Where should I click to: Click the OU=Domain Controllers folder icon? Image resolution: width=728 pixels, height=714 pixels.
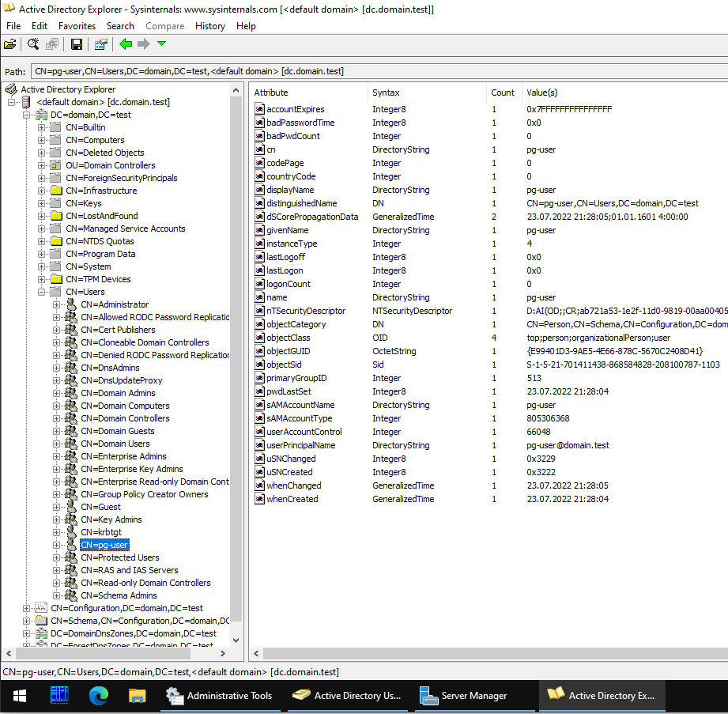(55, 165)
